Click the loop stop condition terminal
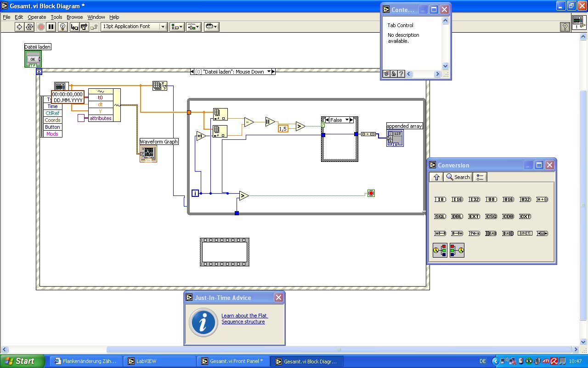588x368 pixels. (x=371, y=193)
